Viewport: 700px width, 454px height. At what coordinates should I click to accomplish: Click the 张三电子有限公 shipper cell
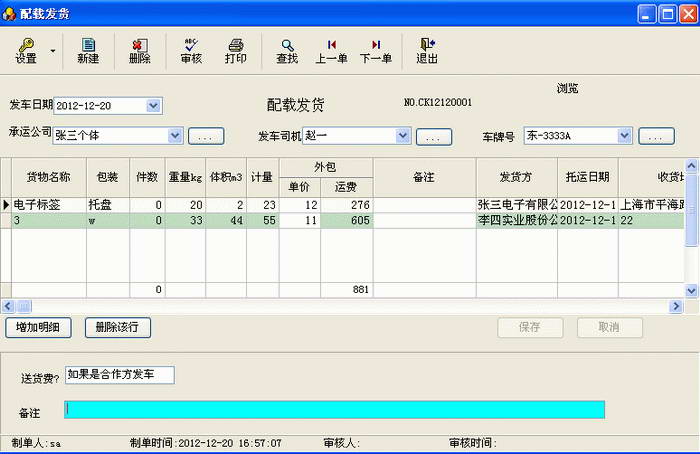pyautogui.click(x=517, y=205)
